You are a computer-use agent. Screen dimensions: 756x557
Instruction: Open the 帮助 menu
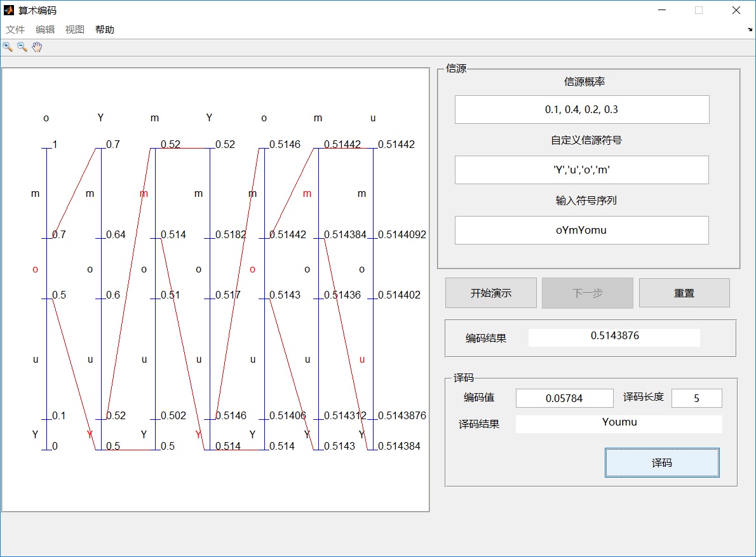click(x=105, y=30)
